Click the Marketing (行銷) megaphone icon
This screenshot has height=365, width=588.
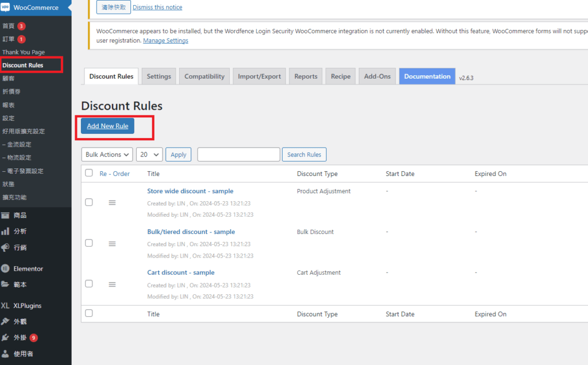click(x=6, y=248)
